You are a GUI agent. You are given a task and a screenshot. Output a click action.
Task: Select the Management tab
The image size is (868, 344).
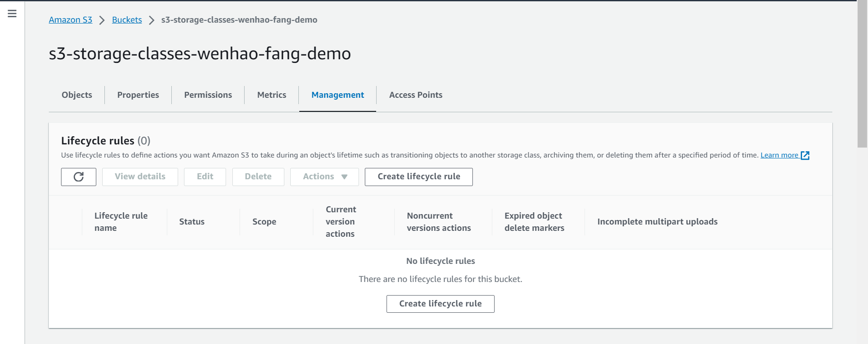338,95
